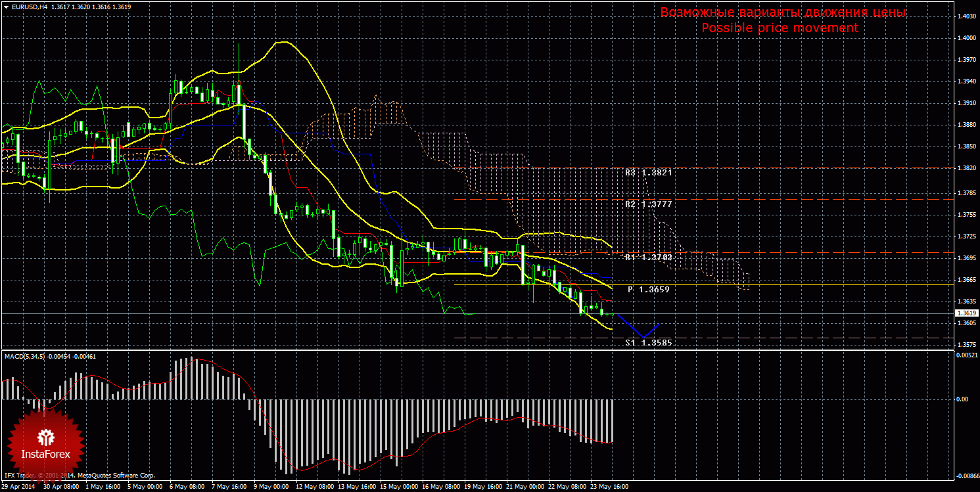Click the OHLC values 1.3617 1.3620 1.3616 1.3619
980x492 pixels.
pos(90,6)
